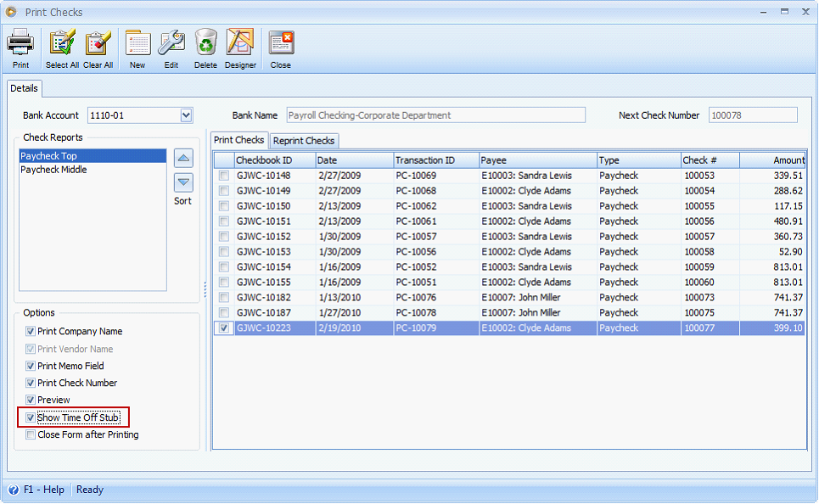Select the Details tab
The width and height of the screenshot is (819, 504).
[x=24, y=88]
